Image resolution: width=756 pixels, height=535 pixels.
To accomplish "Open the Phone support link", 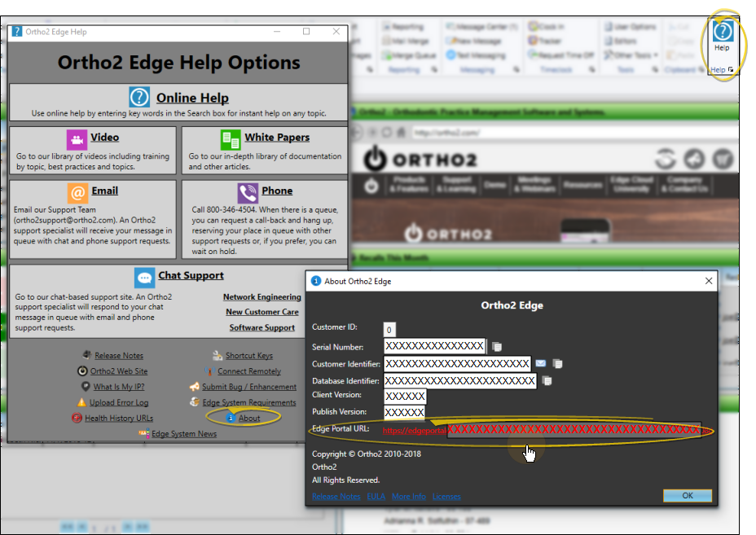I will (277, 191).
